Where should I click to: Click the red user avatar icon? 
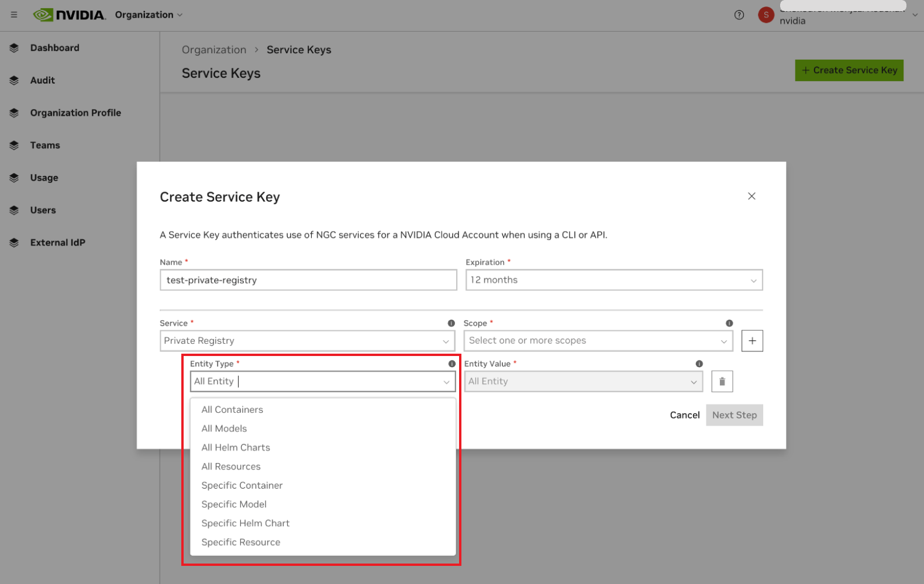pos(766,15)
